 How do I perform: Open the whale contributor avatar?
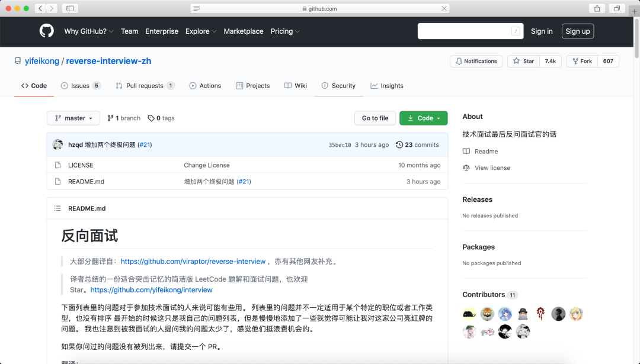click(469, 314)
